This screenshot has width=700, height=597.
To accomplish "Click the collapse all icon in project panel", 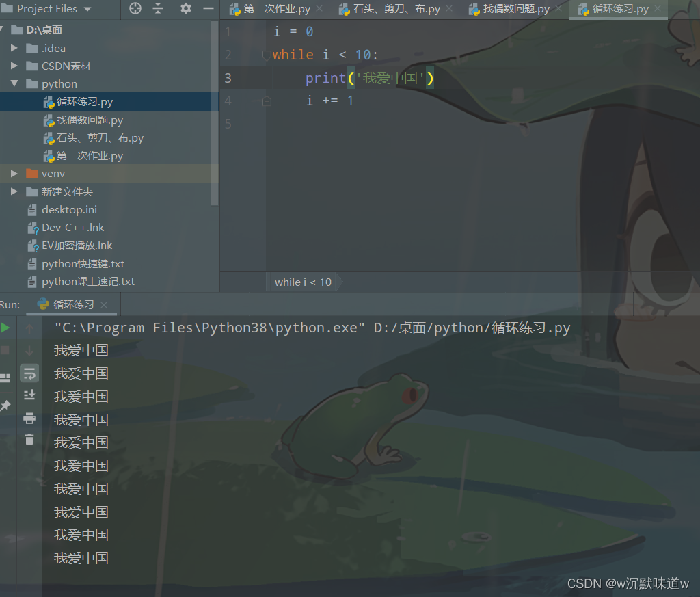I will pos(158,8).
